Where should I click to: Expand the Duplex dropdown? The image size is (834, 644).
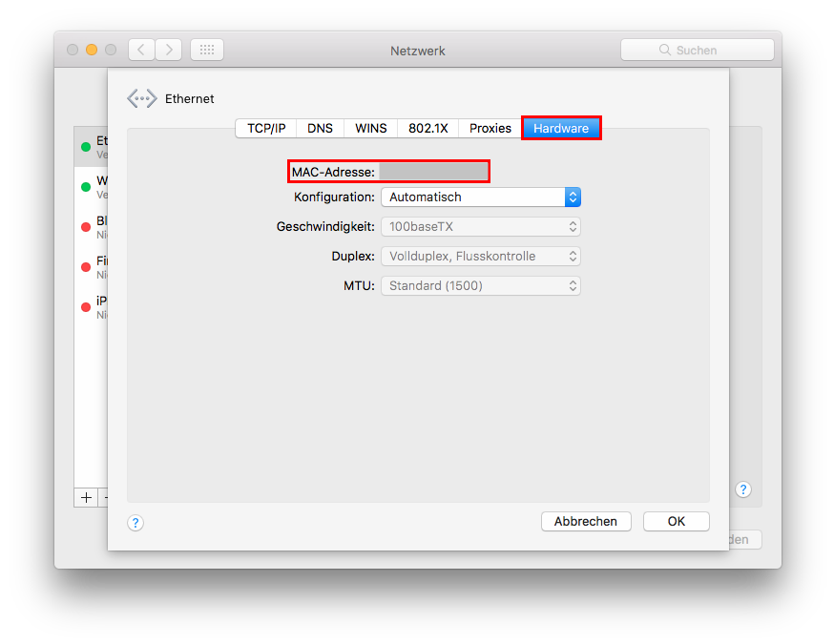click(480, 257)
